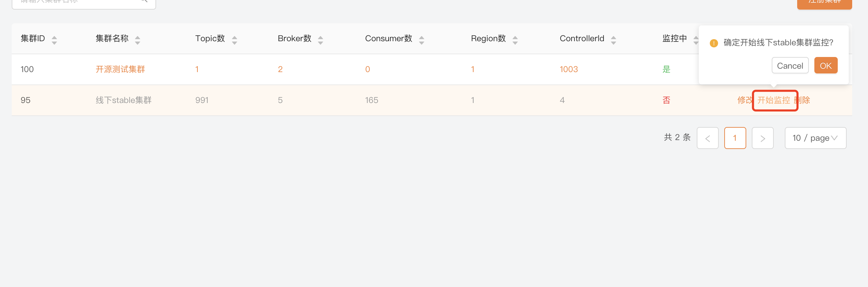The width and height of the screenshot is (868, 287).
Task: Sort by Topic数 column arrows
Action: (235, 40)
